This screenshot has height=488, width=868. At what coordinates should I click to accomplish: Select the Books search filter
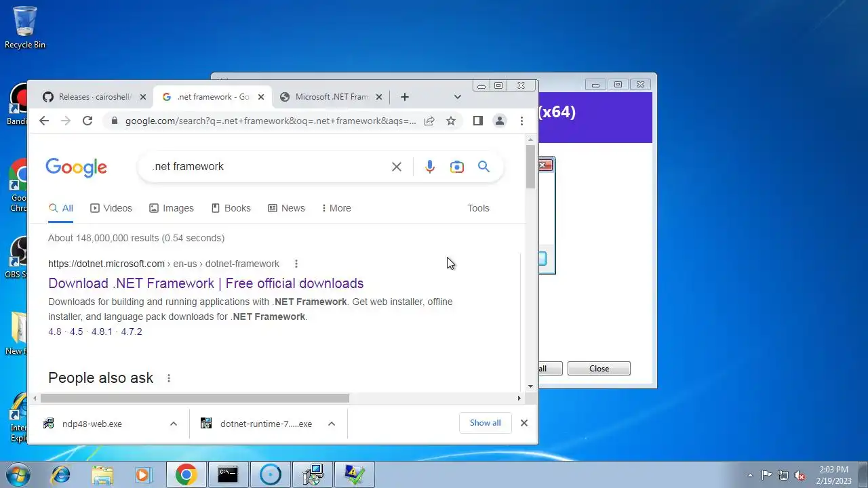(231, 208)
